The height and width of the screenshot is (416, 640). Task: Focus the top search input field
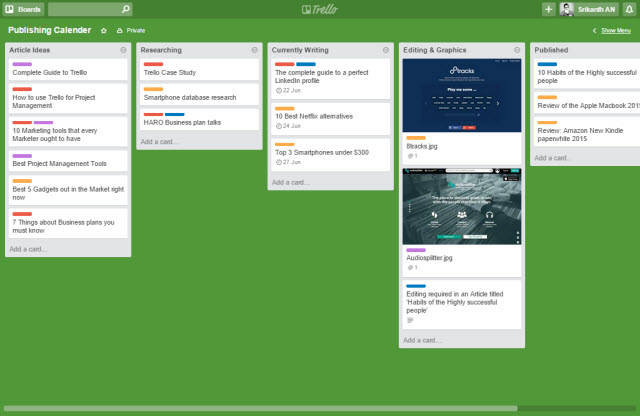(x=90, y=9)
